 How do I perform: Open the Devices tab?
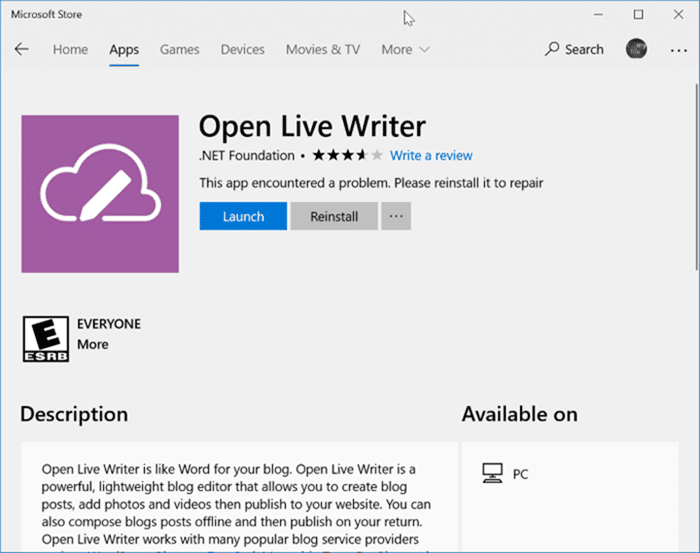[242, 49]
